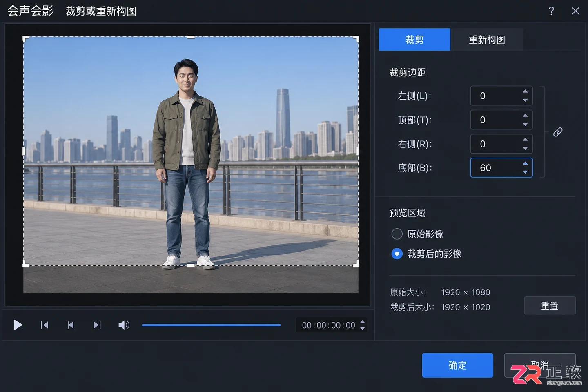Increase the 右侧(R) margin value
The height and width of the screenshot is (392, 588).
(x=525, y=140)
